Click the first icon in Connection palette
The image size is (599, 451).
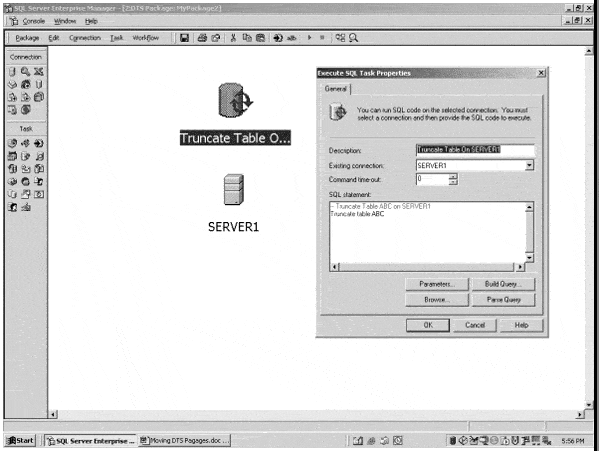point(12,72)
